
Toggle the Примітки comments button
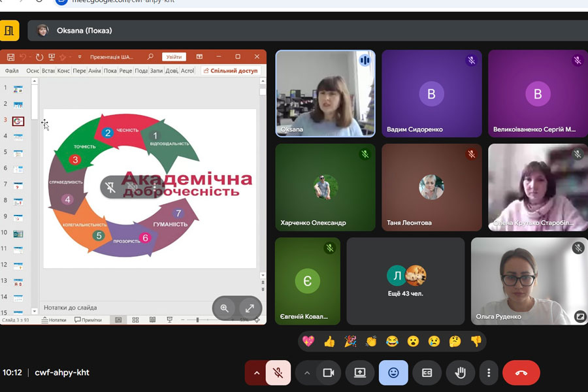click(88, 320)
